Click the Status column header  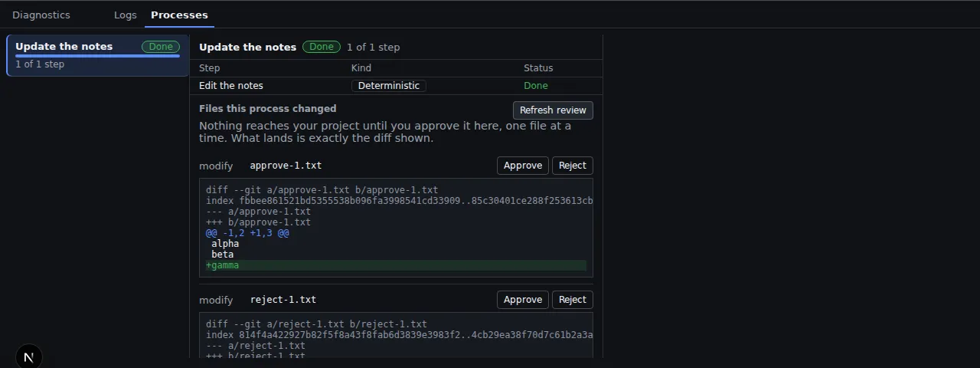click(538, 68)
